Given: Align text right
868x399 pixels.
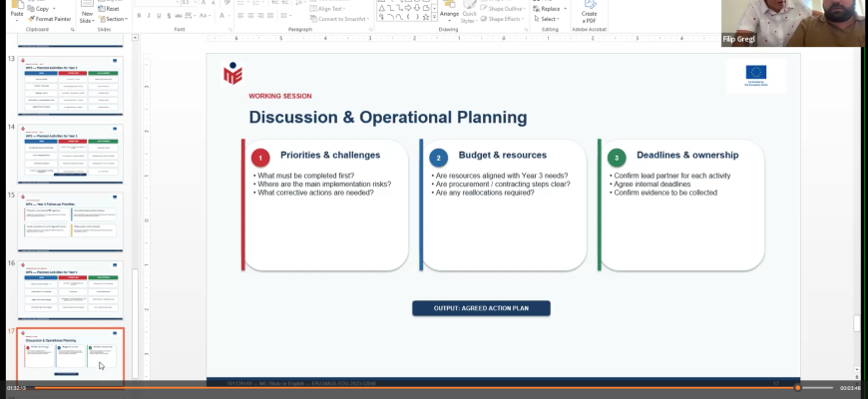Looking at the screenshot, I should (x=260, y=16).
